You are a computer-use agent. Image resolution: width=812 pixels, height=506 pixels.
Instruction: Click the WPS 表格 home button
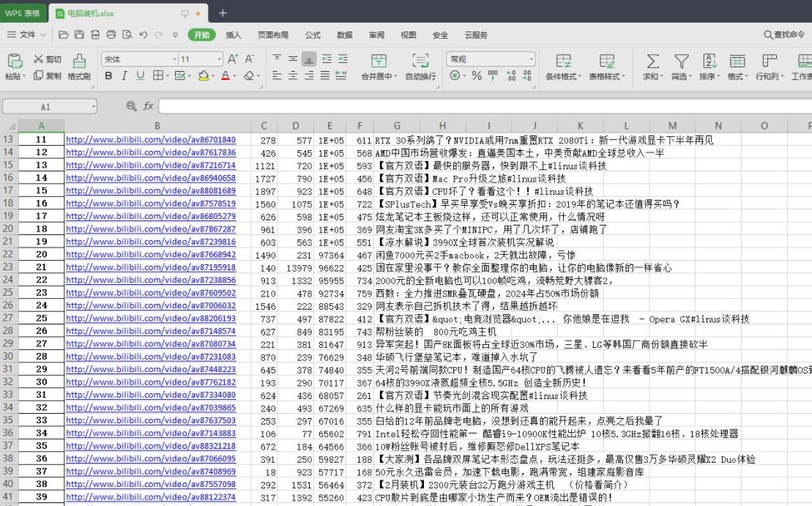tap(23, 13)
